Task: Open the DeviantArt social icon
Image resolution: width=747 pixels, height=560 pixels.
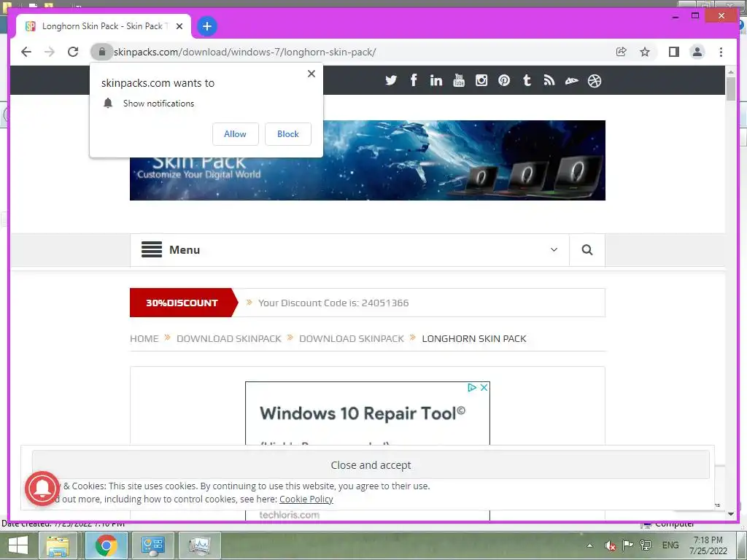Action: pos(572,81)
